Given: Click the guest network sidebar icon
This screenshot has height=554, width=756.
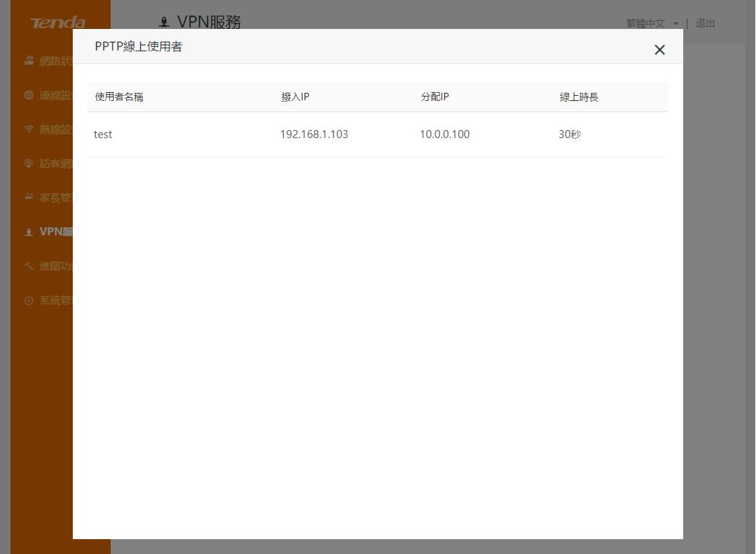Looking at the screenshot, I should (29, 163).
